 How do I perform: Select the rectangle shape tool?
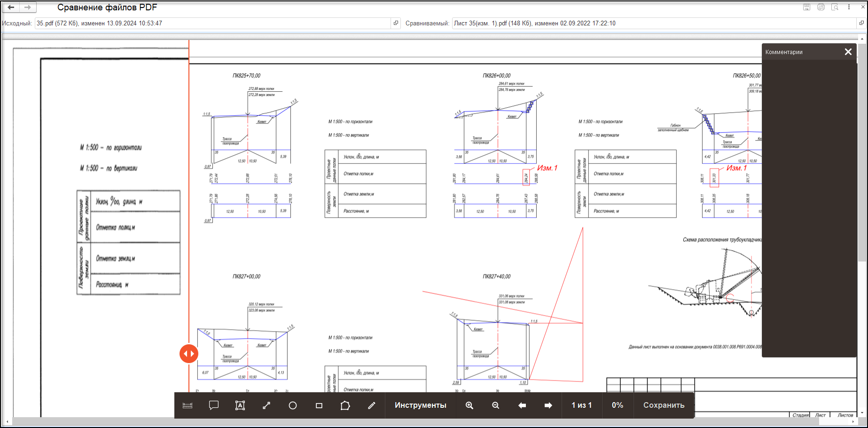319,405
